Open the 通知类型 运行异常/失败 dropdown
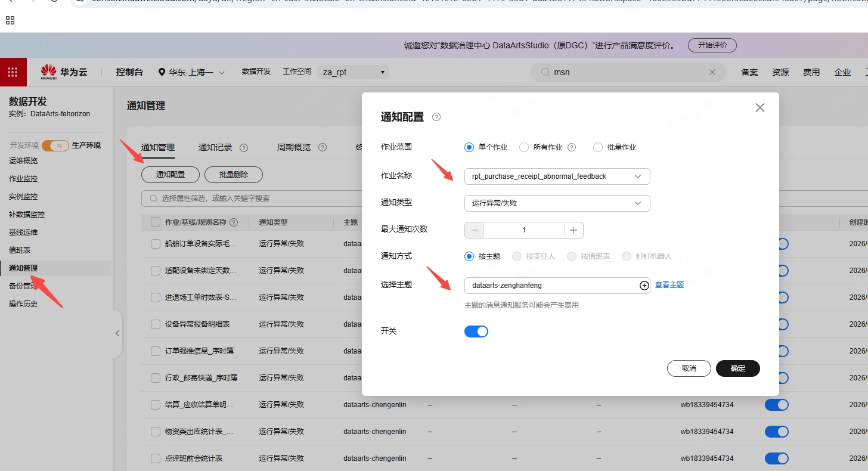 [x=557, y=203]
